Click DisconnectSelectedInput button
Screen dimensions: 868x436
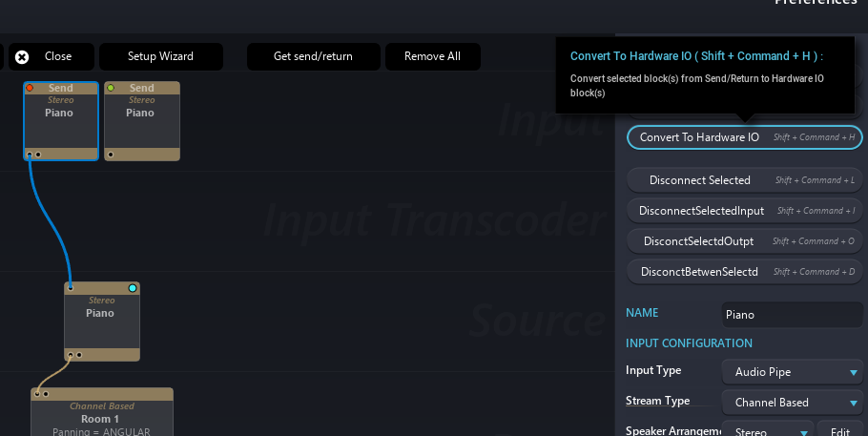[744, 211]
